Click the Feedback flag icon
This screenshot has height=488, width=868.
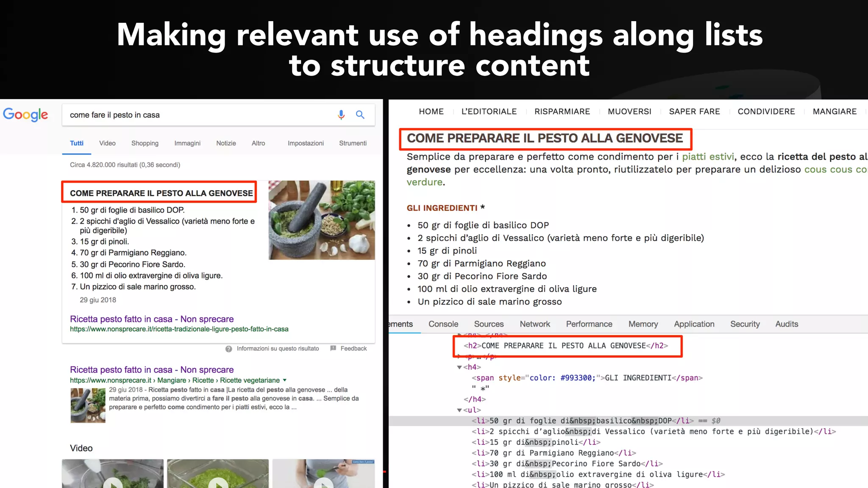click(333, 348)
